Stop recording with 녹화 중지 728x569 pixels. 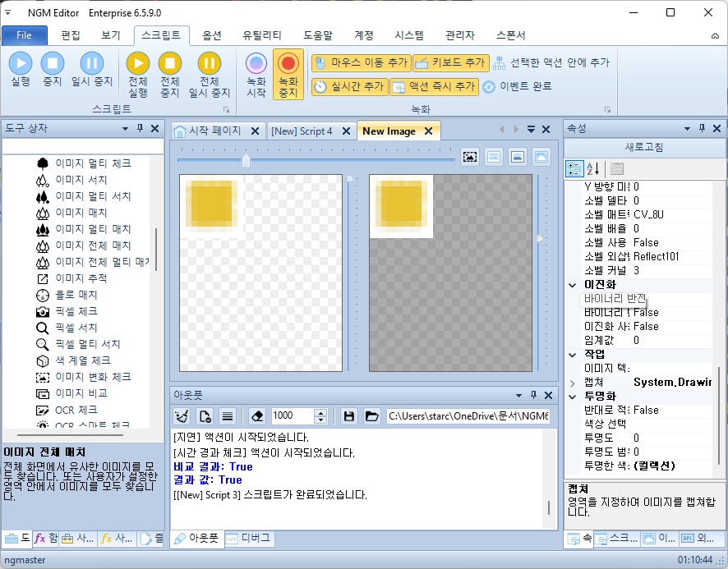(x=288, y=75)
